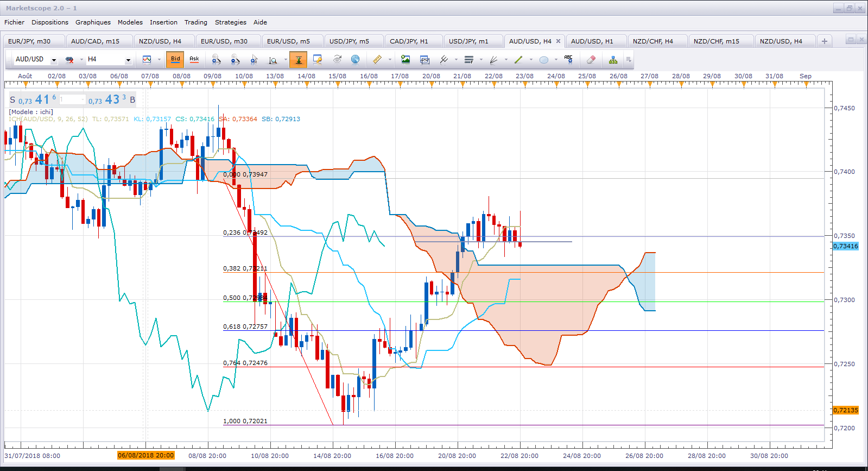868x471 pixels.
Task: Toggle the Bid price display
Action: [x=175, y=59]
